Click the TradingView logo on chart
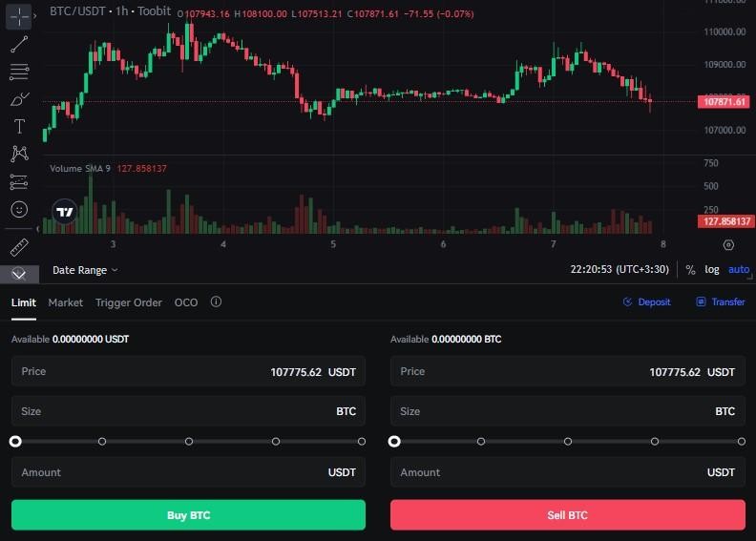Image resolution: width=756 pixels, height=541 pixels. click(x=65, y=213)
